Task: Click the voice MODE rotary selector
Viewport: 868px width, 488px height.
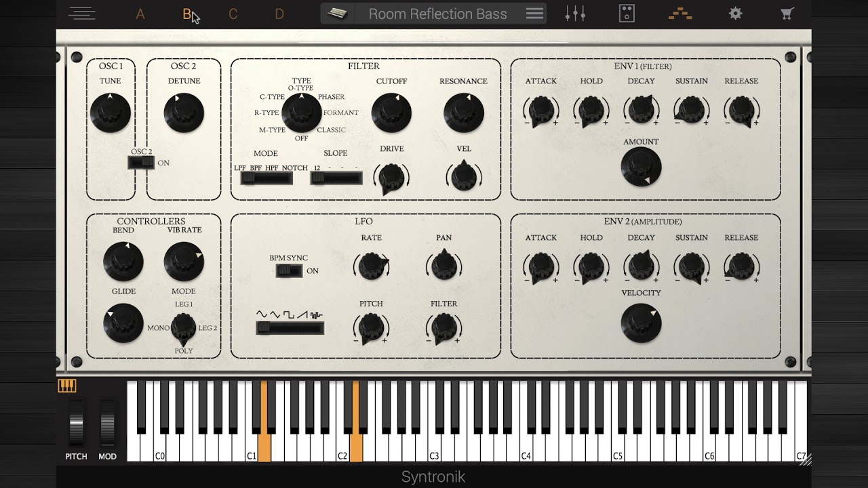Action: click(184, 328)
